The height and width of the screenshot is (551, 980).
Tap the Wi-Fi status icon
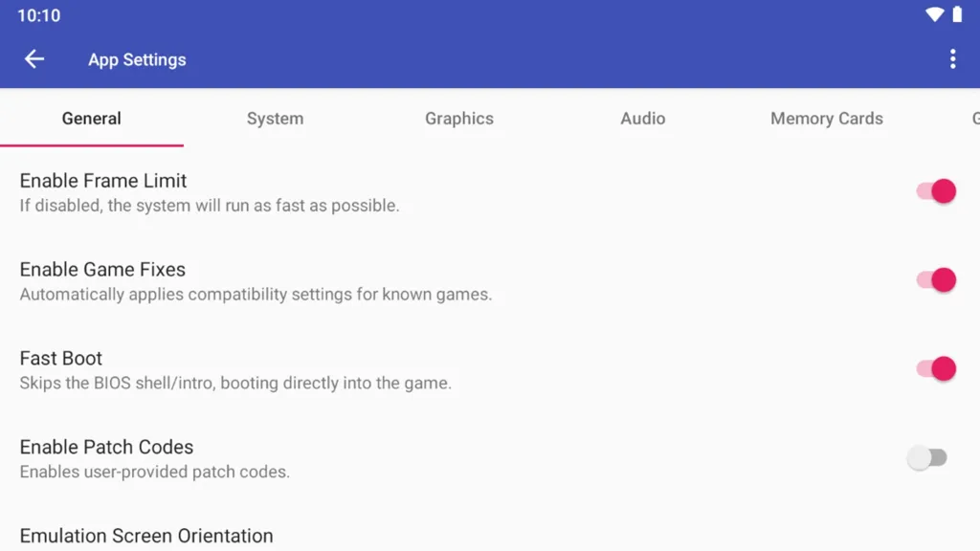coord(934,14)
